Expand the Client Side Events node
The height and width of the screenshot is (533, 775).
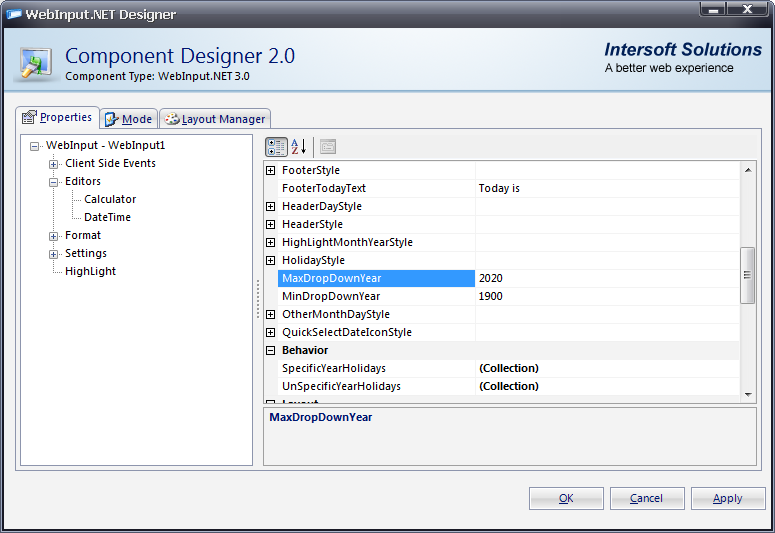coord(54,164)
